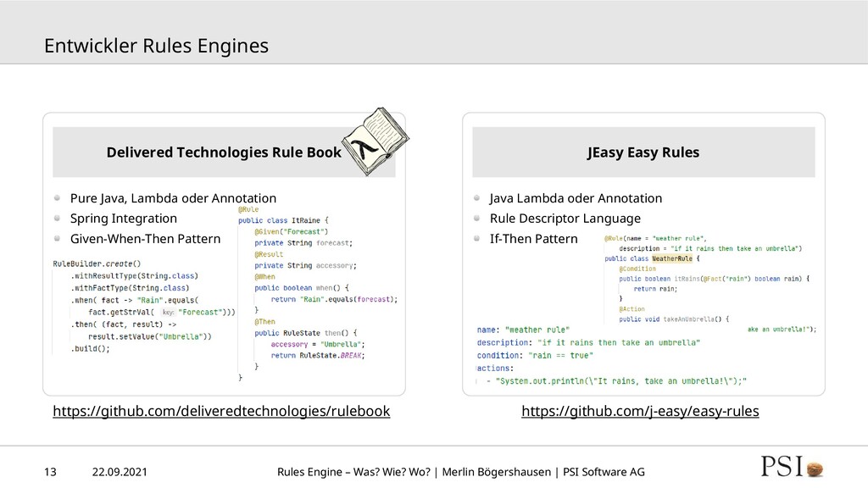Click the 'RuleBuilder.create()' code line
This screenshot has height=488, width=868.
tap(97, 264)
